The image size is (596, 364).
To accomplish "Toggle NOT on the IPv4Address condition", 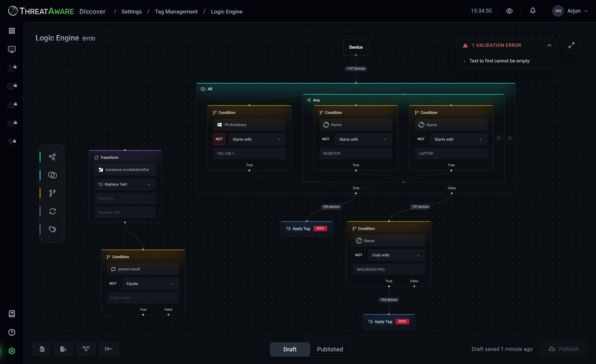I will click(219, 139).
